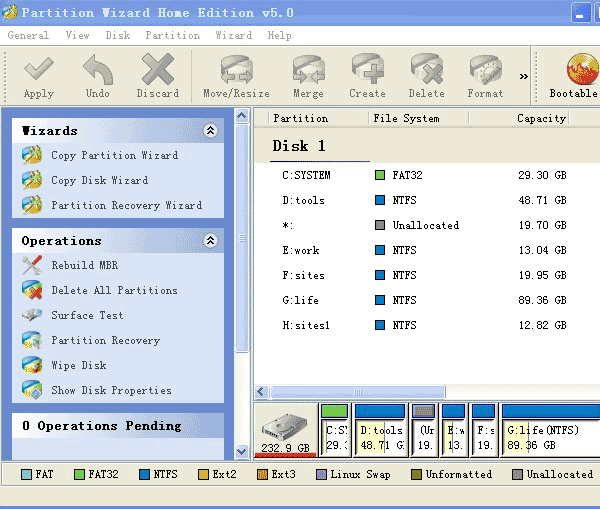The height and width of the screenshot is (509, 600).
Task: Open the Partition menu
Action: [x=173, y=35]
